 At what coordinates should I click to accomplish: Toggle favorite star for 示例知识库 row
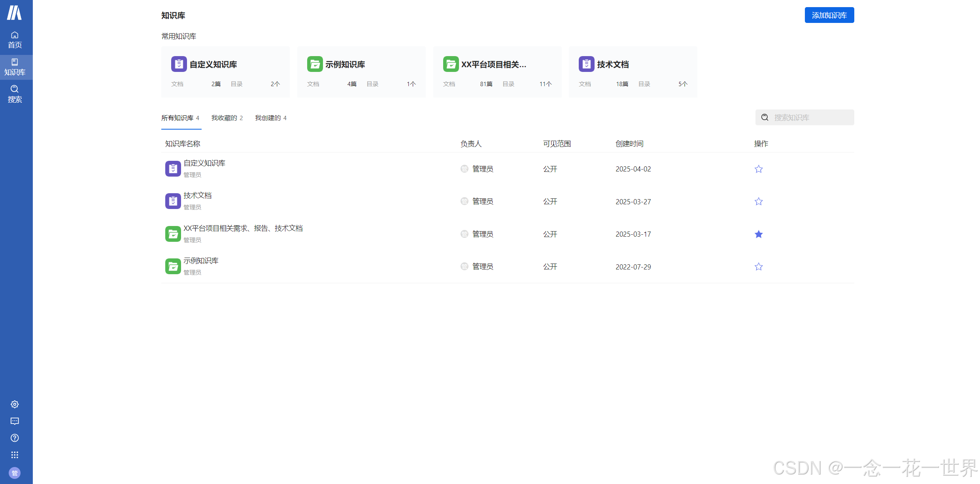tap(758, 267)
